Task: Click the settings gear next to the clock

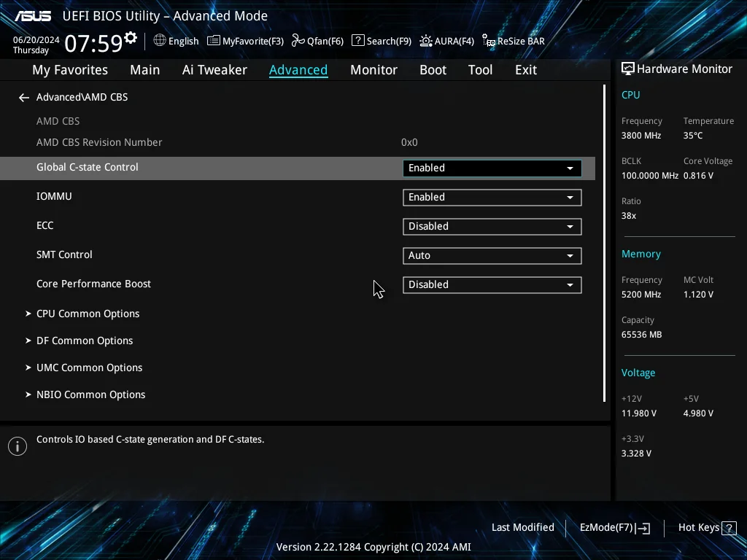Action: [131, 38]
